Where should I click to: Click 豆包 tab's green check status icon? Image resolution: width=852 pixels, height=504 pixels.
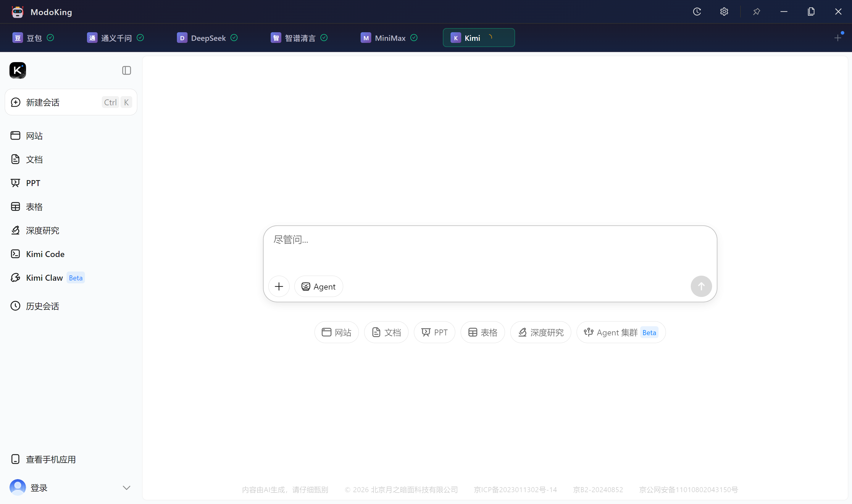(x=50, y=38)
